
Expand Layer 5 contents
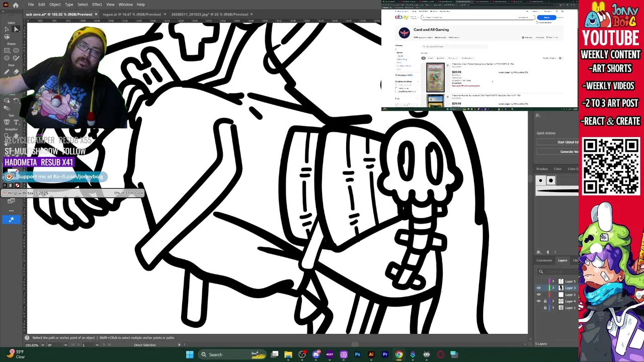pyautogui.click(x=553, y=281)
